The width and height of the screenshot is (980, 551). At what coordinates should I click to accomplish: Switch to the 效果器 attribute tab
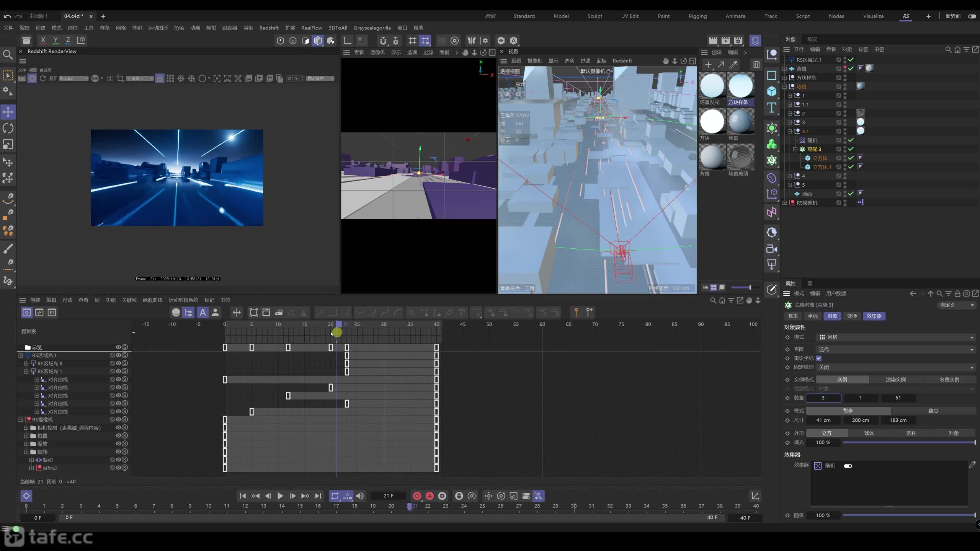(874, 316)
